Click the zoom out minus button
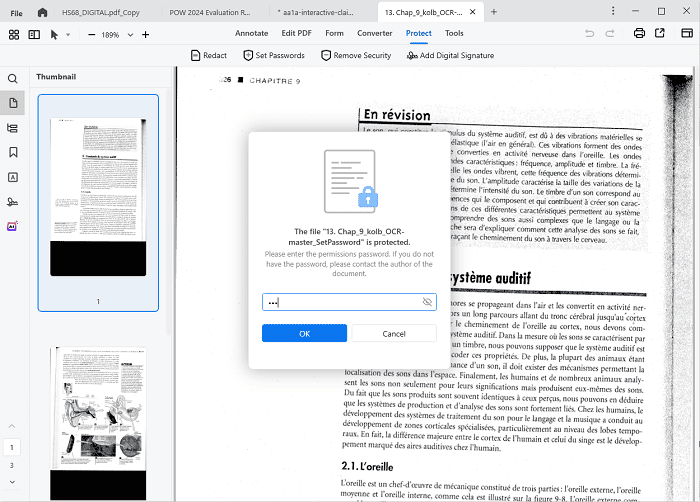This screenshot has width=700, height=502. [91, 34]
